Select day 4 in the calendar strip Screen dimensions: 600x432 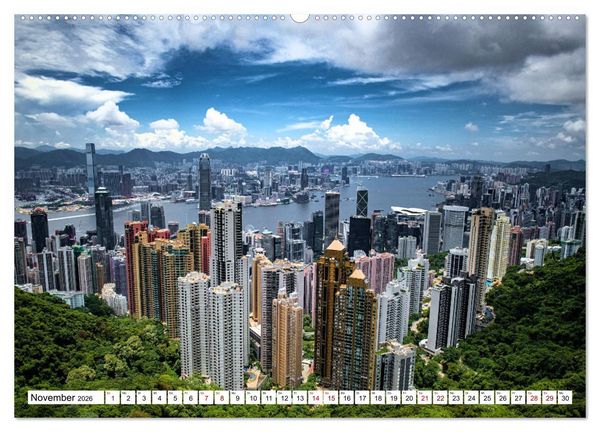[159, 398]
